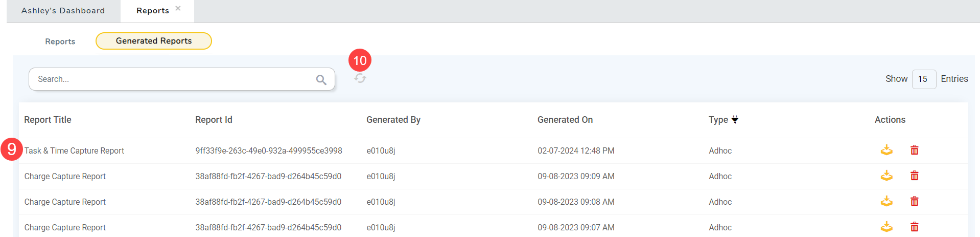Download the 09:08 AM Charge Capture Report
The width and height of the screenshot is (980, 237).
[x=886, y=201]
